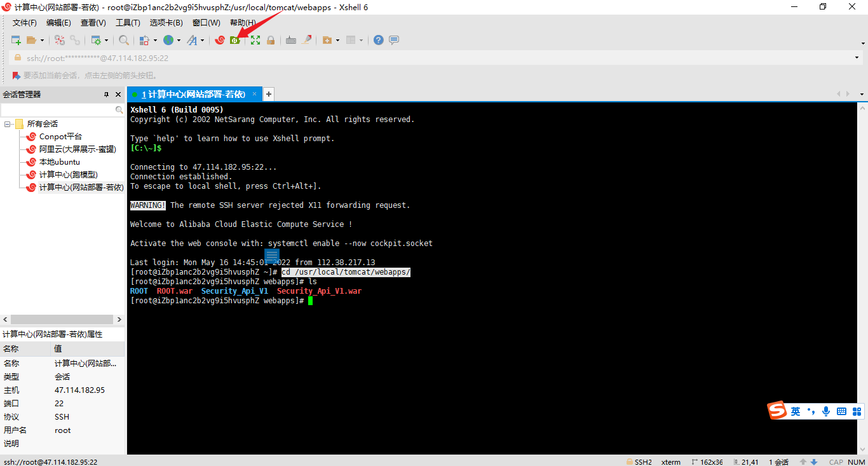This screenshot has width=868, height=466.
Task: Click the globe encoding icon
Action: coord(168,40)
